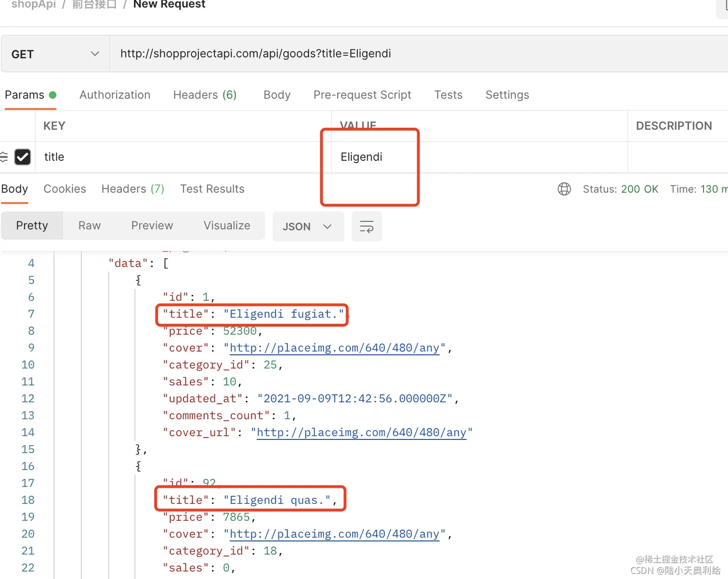Click the shopApi breadcrumb

[x=34, y=4]
